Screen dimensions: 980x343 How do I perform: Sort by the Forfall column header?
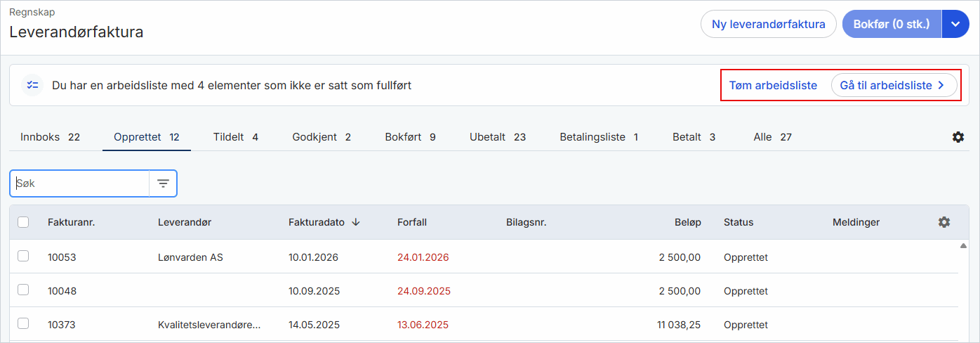[x=412, y=222]
